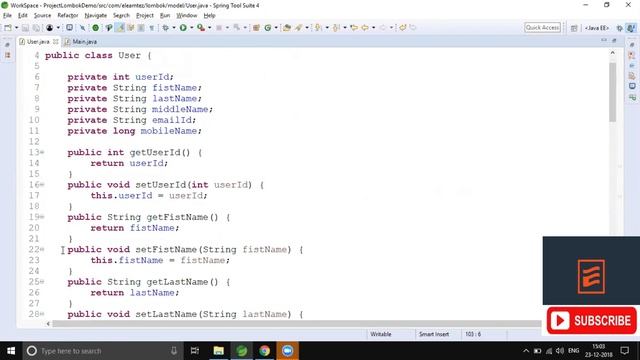
Task: Open the External Tools dropdown arrow
Action: point(209,28)
